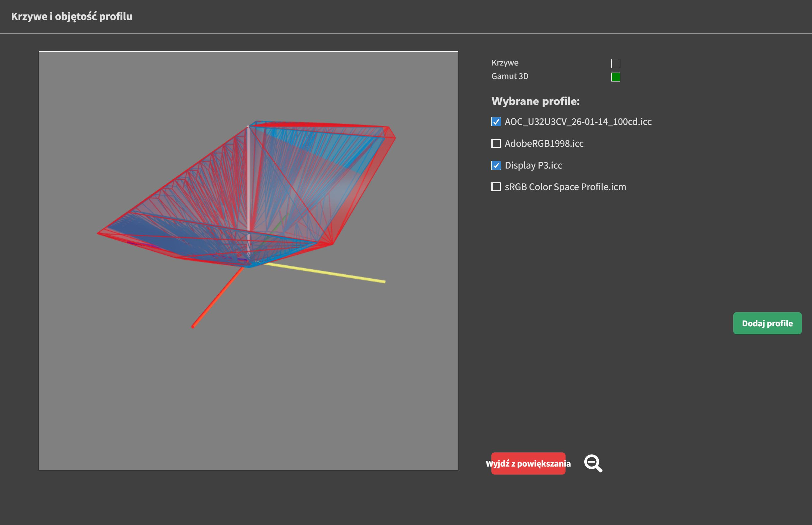
Task: Click the Krzywe label text
Action: (x=505, y=63)
